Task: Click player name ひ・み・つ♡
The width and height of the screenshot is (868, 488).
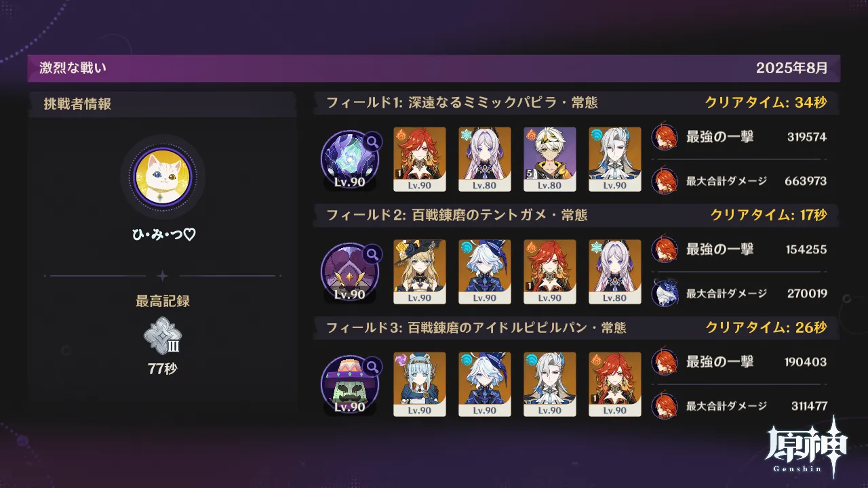Action: (163, 235)
